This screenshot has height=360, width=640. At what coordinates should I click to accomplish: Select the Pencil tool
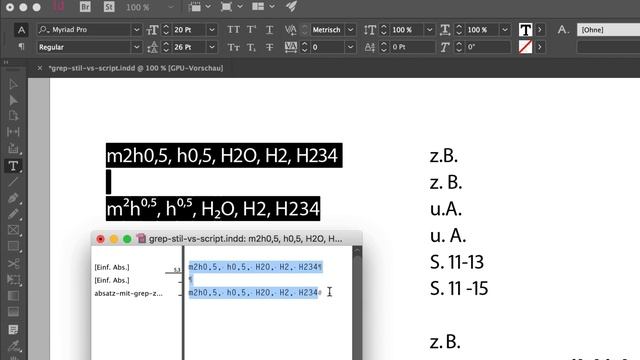coord(13,214)
